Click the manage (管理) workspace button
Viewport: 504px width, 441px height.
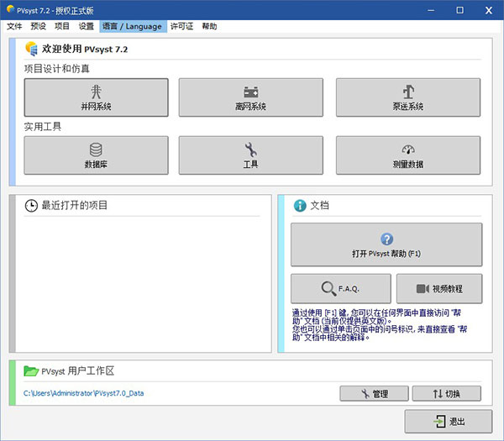374,393
